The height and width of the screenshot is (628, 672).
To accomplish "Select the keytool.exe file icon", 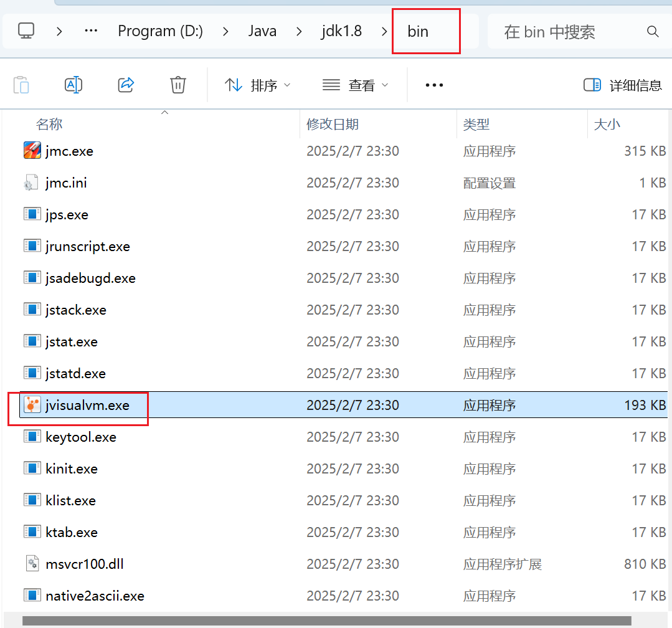I will point(32,436).
